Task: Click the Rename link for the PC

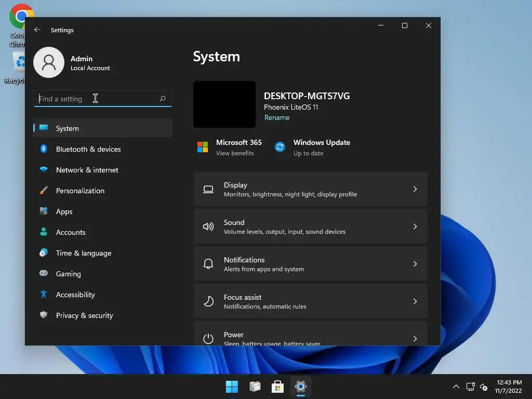Action: point(277,117)
